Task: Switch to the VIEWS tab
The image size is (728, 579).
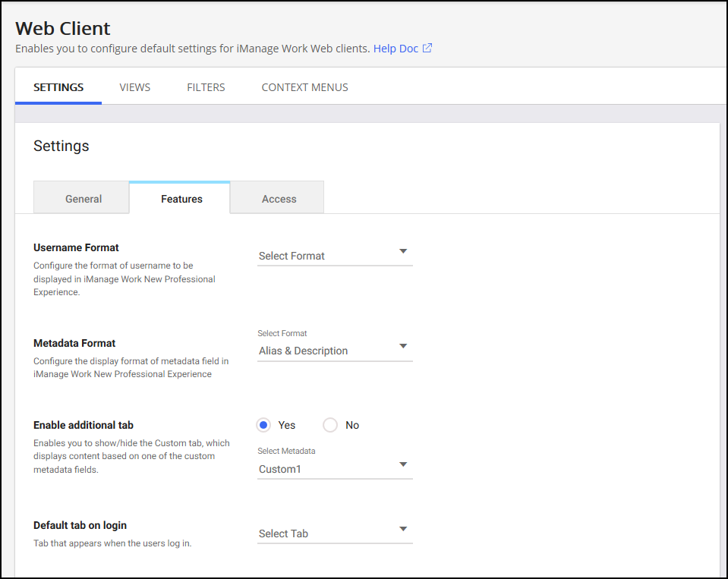Action: click(x=135, y=87)
